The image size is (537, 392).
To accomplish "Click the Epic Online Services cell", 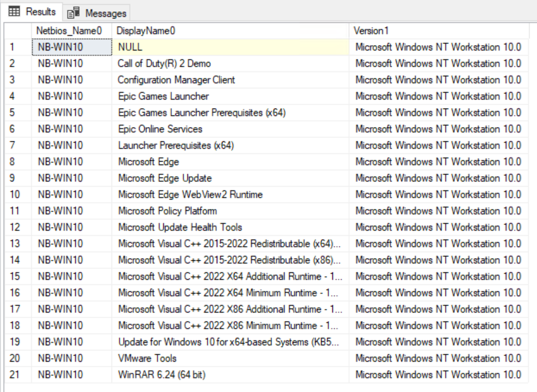I will (x=230, y=129).
